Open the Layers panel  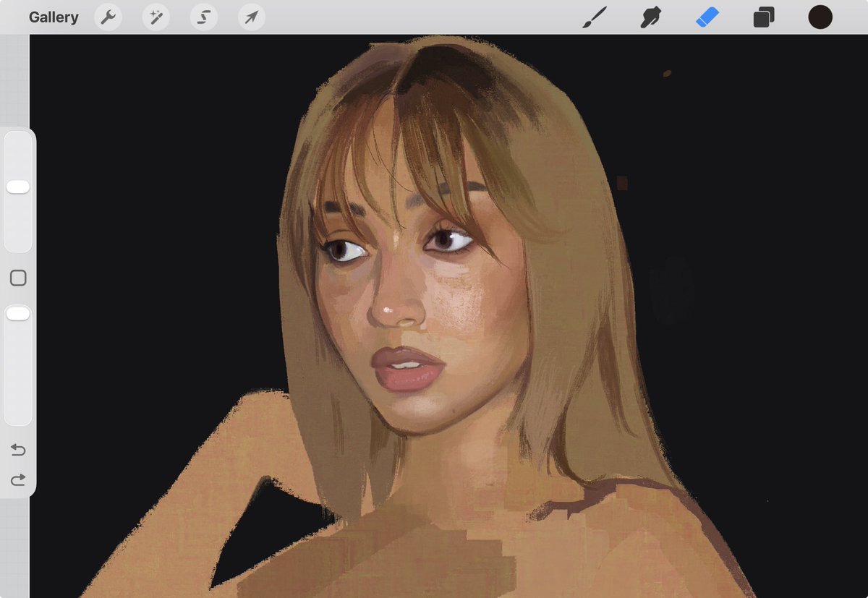tap(763, 16)
